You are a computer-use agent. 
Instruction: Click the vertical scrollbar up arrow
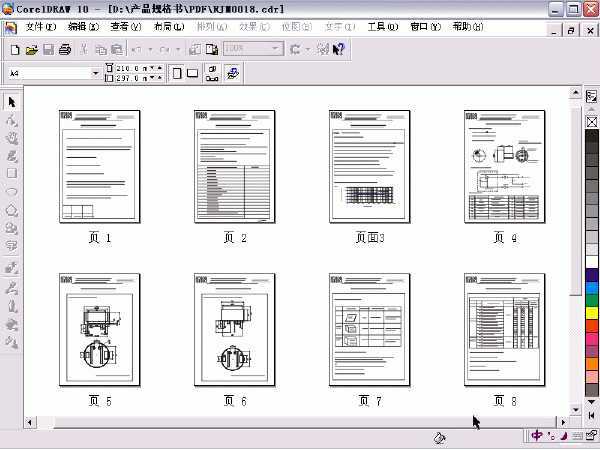(x=576, y=93)
